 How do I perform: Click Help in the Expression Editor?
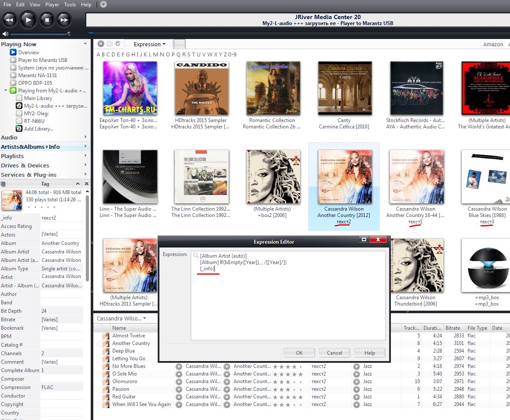pos(370,353)
